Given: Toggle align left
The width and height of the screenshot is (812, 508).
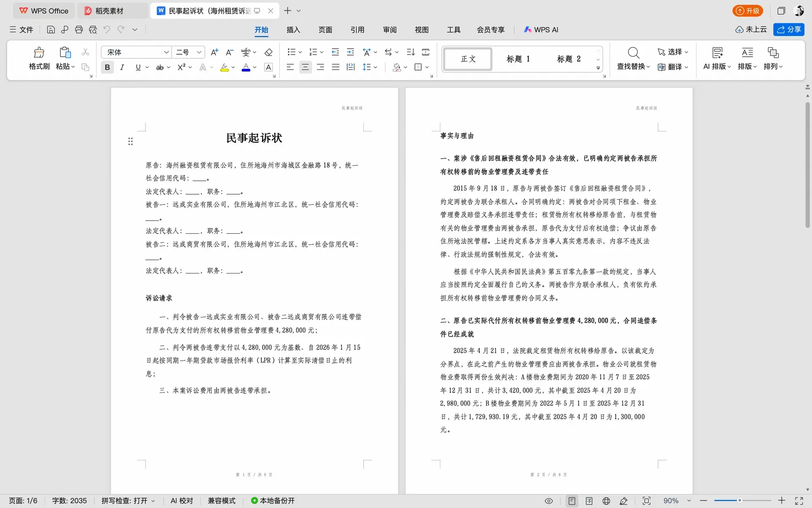Looking at the screenshot, I should point(290,67).
